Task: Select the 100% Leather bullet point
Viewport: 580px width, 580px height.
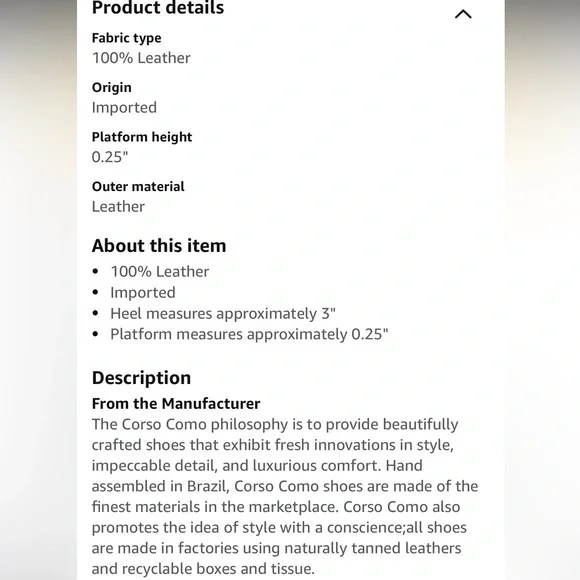Action: [x=160, y=272]
